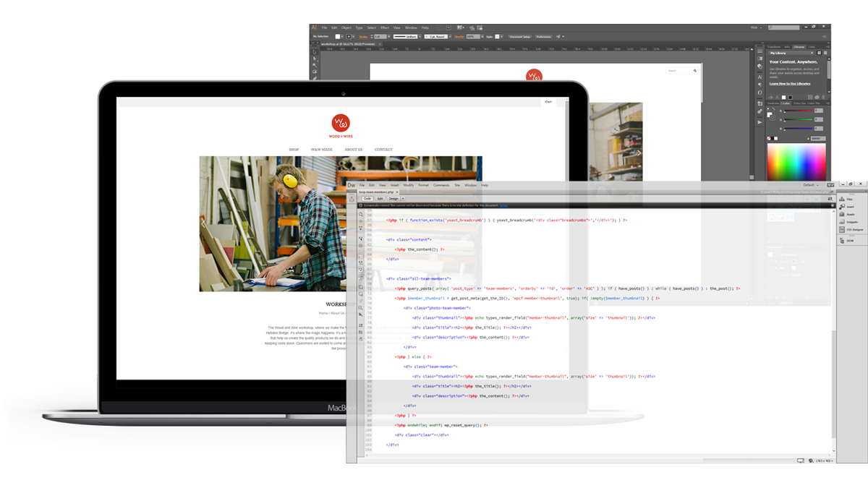Pick a color from the spectrum in the Color panel
This screenshot has height=488, width=868.
pyautogui.click(x=796, y=163)
